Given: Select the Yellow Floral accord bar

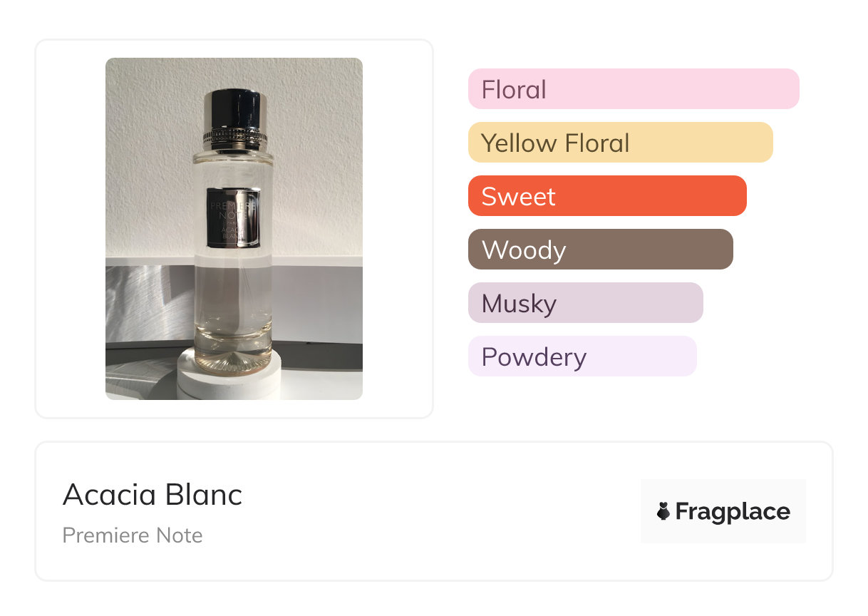Looking at the screenshot, I should 620,143.
